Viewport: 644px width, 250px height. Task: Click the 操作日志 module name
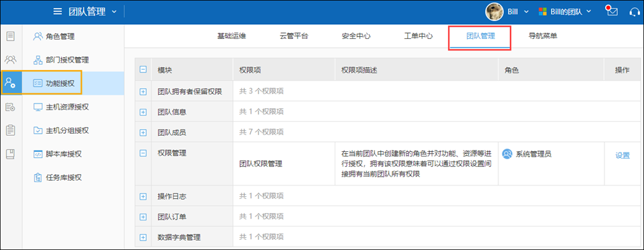pyautogui.click(x=172, y=196)
